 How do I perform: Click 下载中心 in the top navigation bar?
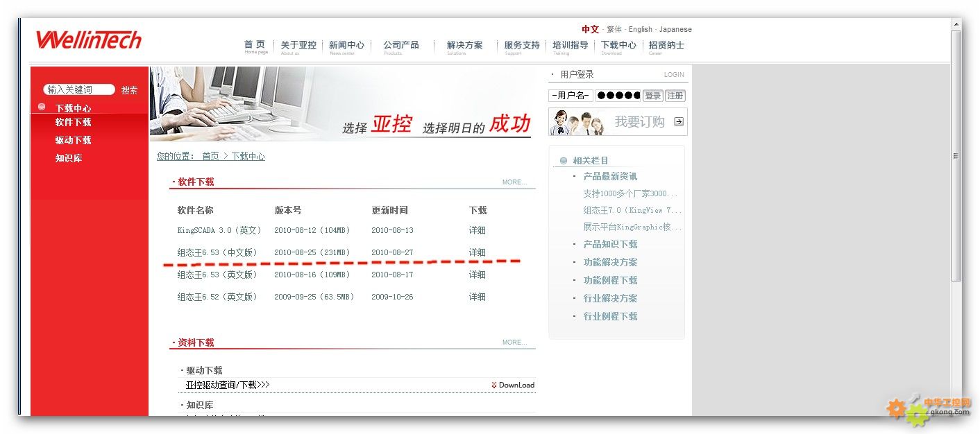pos(618,45)
